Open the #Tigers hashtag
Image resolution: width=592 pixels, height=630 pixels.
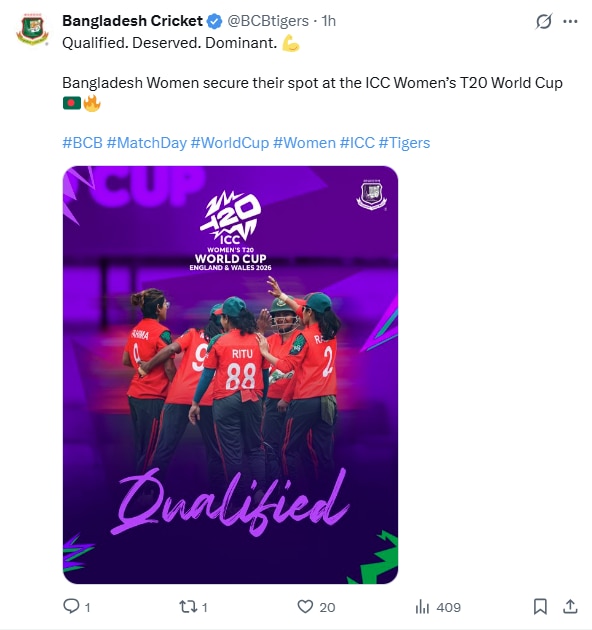404,143
